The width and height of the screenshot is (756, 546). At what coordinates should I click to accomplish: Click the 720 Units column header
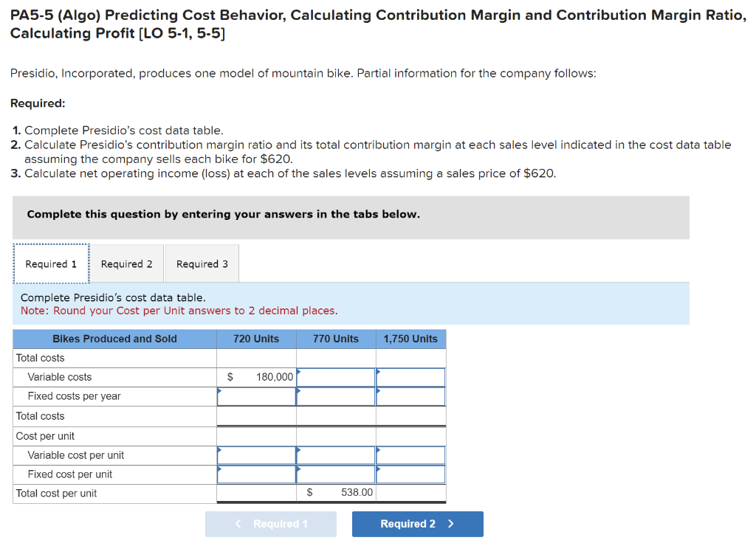coord(256,339)
